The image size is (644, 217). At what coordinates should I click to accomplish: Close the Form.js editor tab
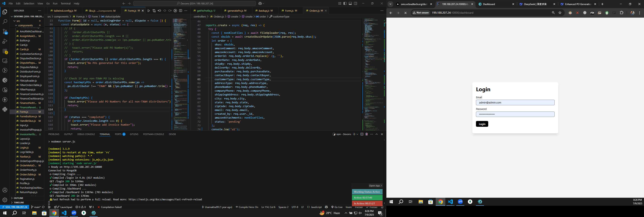click(x=143, y=11)
